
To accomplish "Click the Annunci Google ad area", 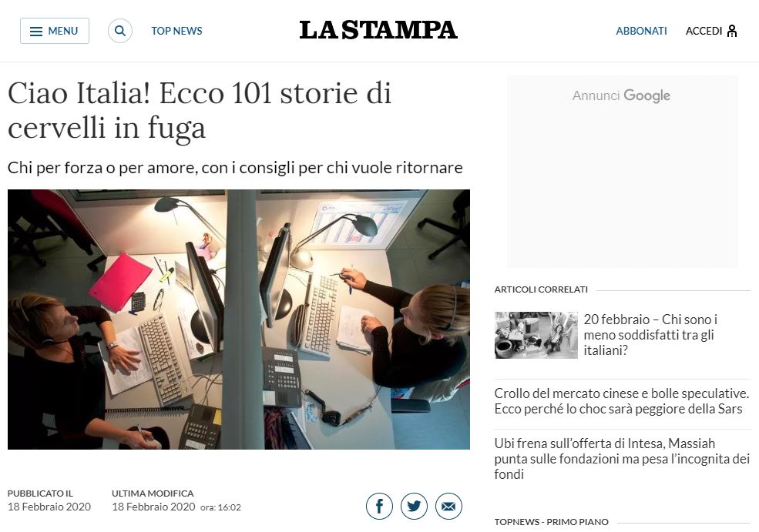I will pos(623,172).
